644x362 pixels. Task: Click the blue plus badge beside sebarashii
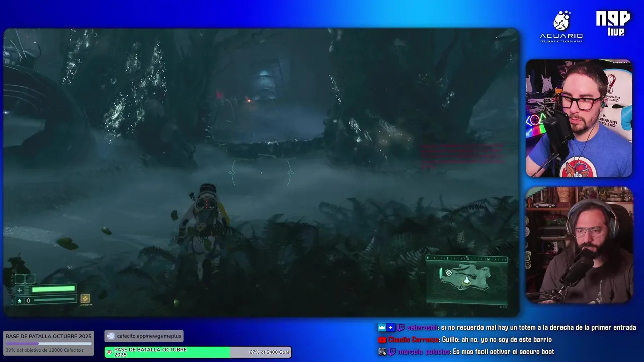tap(391, 327)
